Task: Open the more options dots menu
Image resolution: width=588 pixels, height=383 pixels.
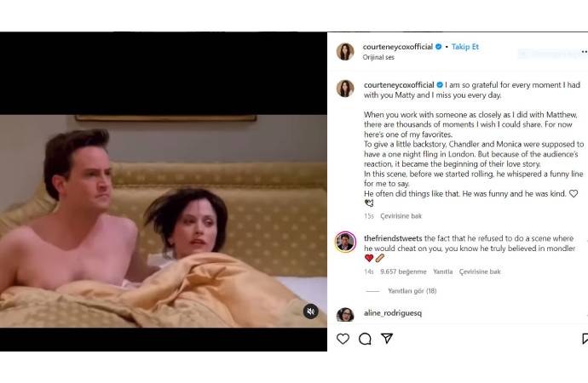Action: click(x=585, y=52)
